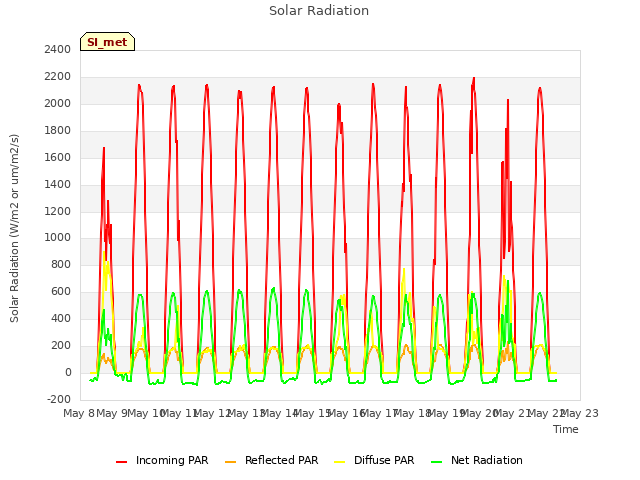Click the 1400 y-axis tick label
Screen dimensions: 640x480
(58, 184)
